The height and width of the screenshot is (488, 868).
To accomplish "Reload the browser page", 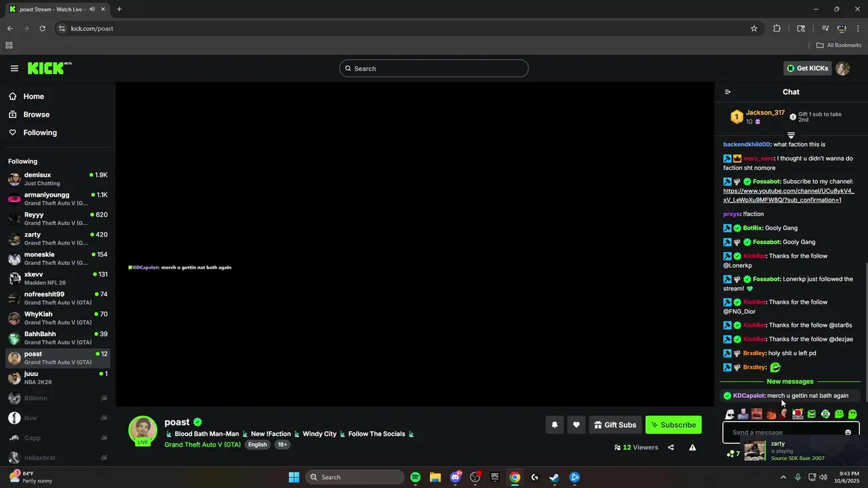I will 43,28.
